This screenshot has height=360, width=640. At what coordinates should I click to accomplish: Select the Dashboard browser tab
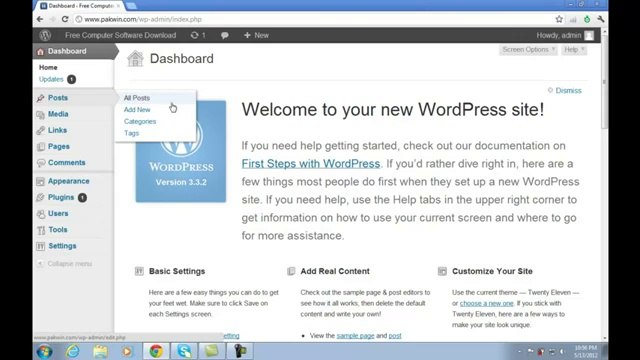[80, 6]
